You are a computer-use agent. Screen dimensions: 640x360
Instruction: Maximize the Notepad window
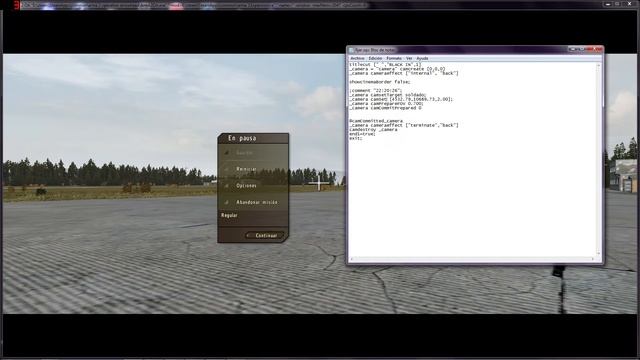[x=583, y=49]
